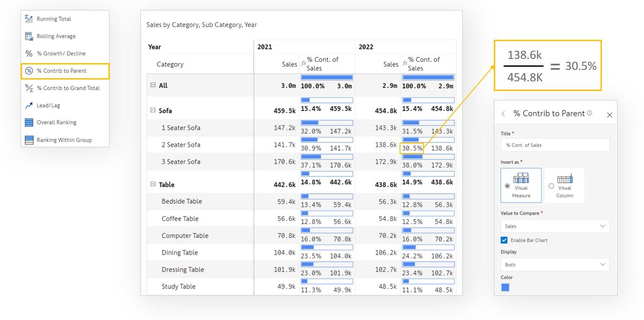This screenshot has width=644, height=320.
Task: Click the Rolling Average calculator icon
Action: 29,36
